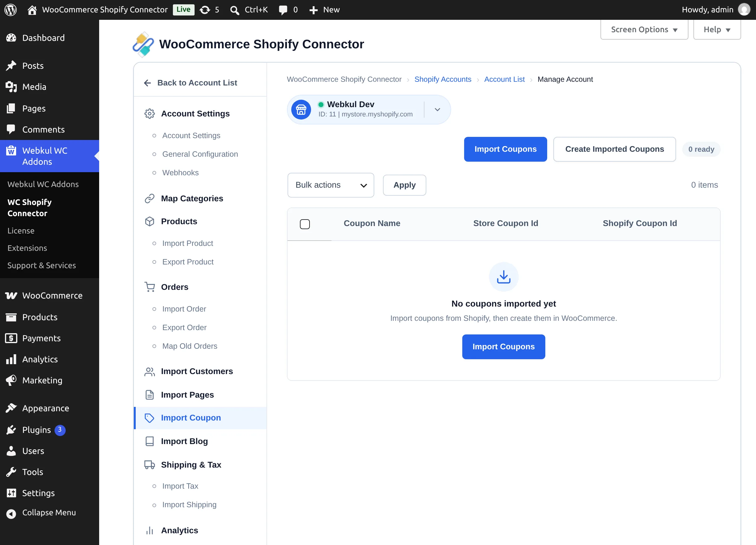Click the Import Coupon tag icon
This screenshot has height=545, width=756.
[150, 418]
